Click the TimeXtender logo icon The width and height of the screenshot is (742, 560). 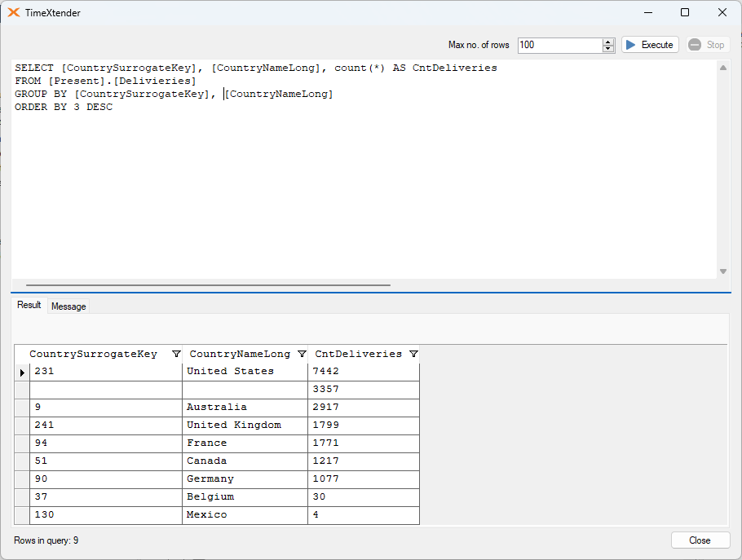click(x=14, y=13)
